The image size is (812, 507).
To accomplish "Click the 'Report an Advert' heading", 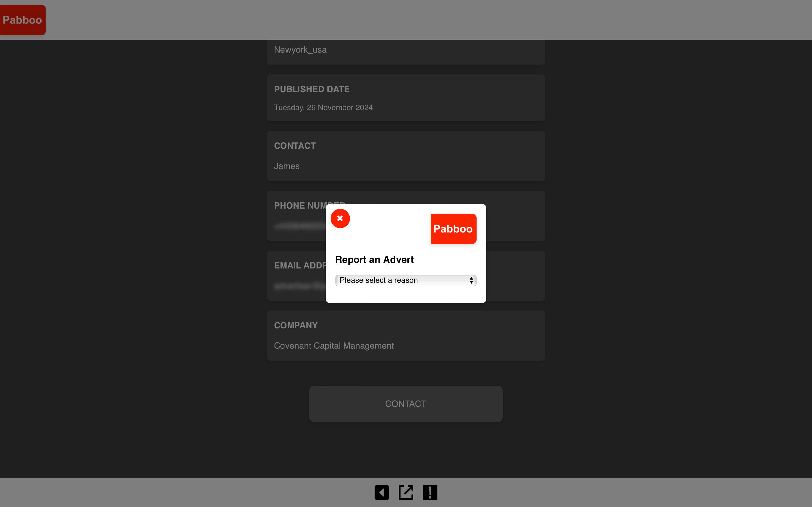I will 374,260.
